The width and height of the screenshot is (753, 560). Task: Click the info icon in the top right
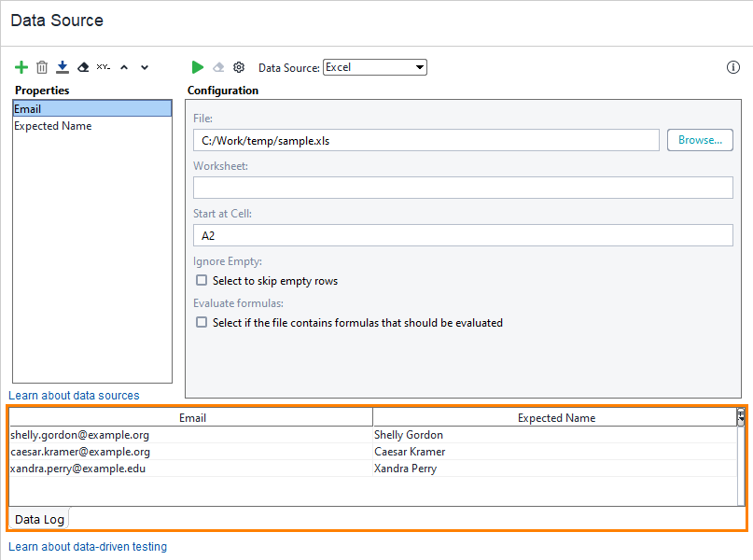tap(732, 66)
